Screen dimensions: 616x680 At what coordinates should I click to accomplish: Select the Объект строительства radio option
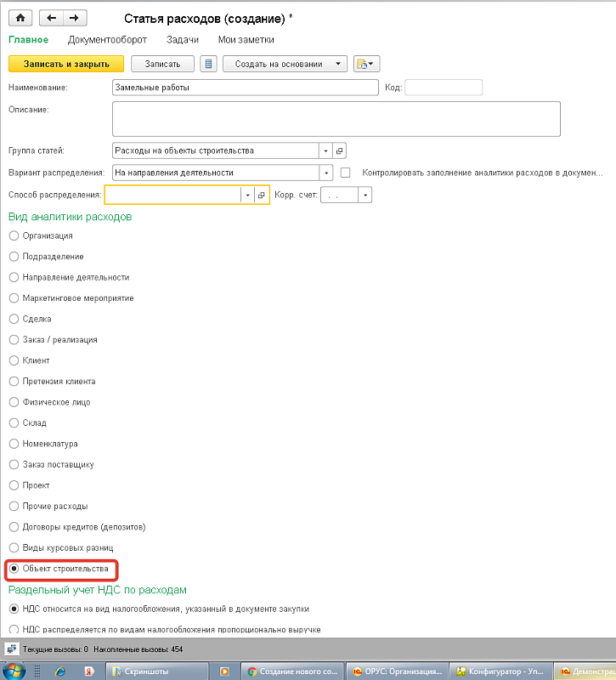click(14, 569)
